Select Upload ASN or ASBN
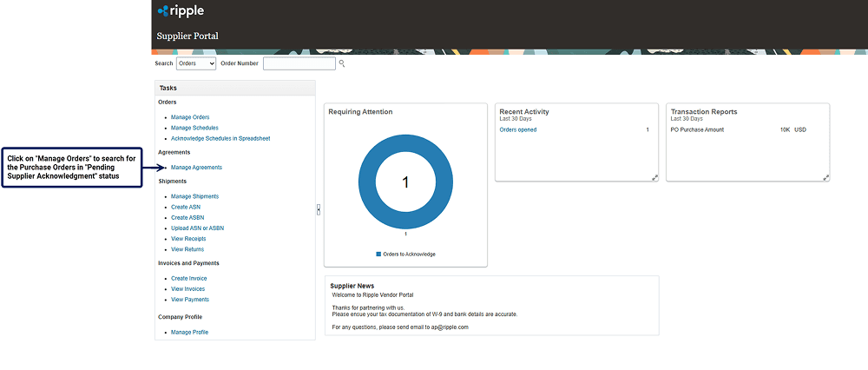 (x=197, y=228)
